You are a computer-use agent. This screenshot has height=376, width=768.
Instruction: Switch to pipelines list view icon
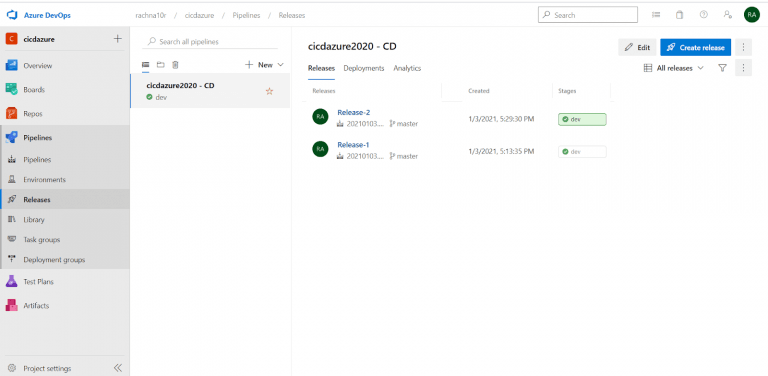click(145, 65)
